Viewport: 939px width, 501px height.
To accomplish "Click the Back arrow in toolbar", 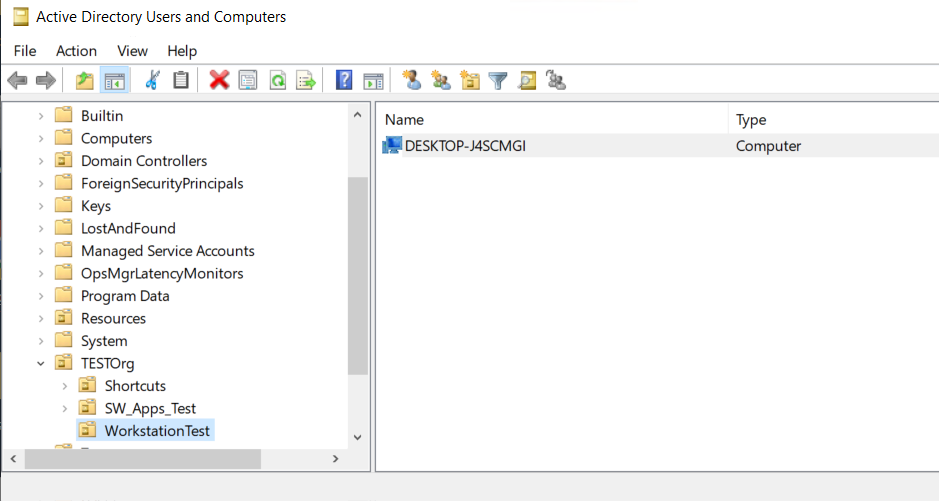I will pos(17,80).
